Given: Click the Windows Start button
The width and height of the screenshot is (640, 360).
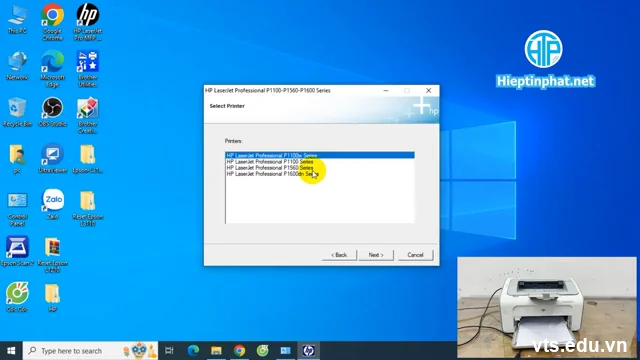Looking at the screenshot, I should 11,351.
